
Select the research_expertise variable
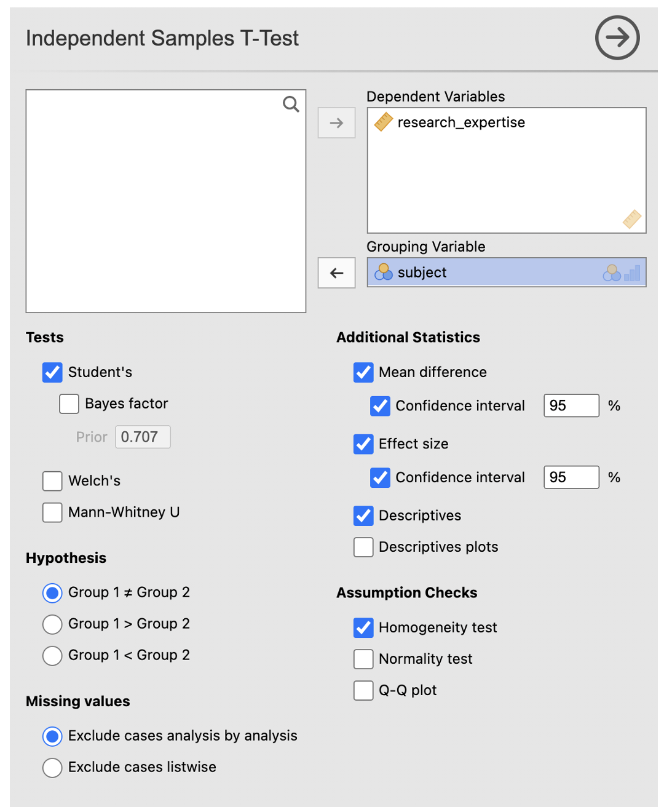click(x=461, y=122)
